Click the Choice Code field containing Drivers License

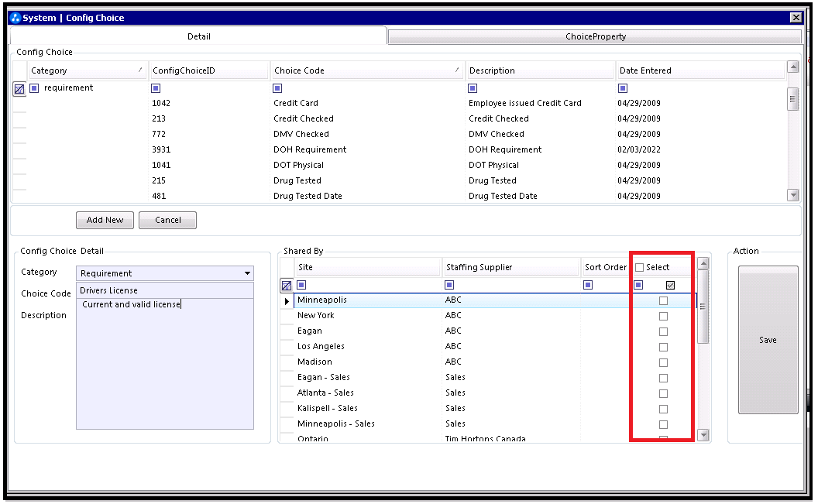(165, 290)
